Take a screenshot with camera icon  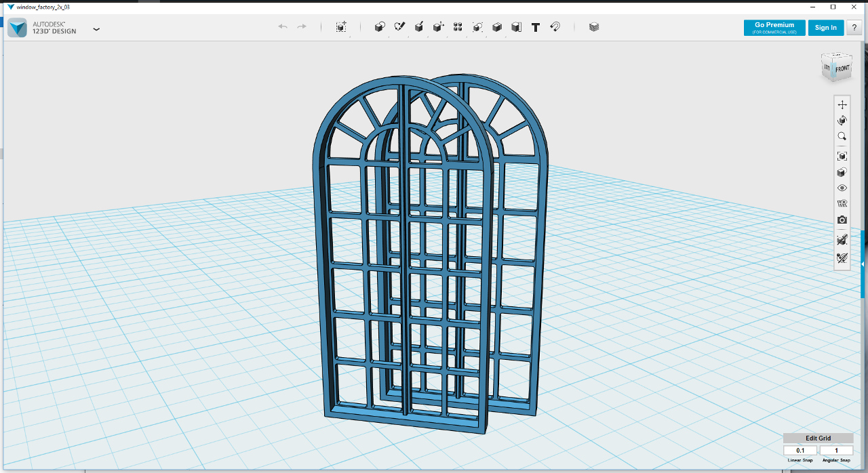[842, 220]
